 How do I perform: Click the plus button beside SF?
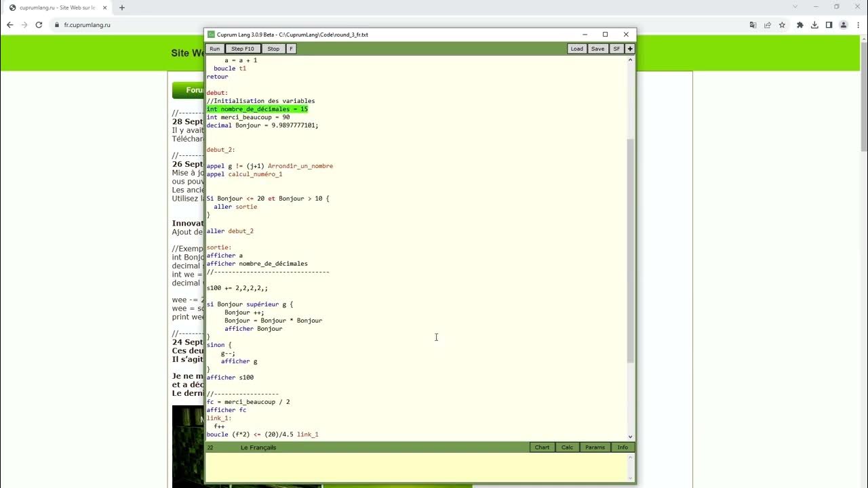point(630,49)
